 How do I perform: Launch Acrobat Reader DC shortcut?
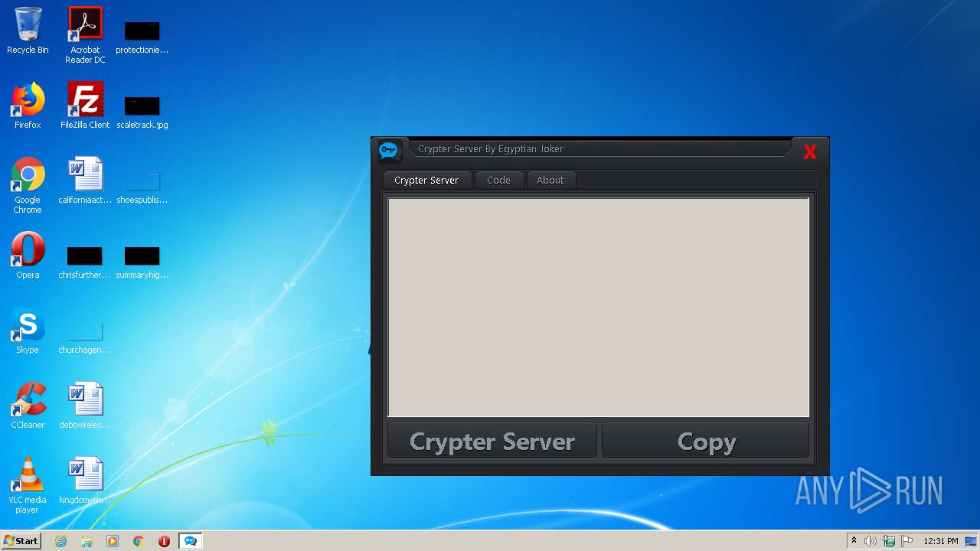click(85, 35)
